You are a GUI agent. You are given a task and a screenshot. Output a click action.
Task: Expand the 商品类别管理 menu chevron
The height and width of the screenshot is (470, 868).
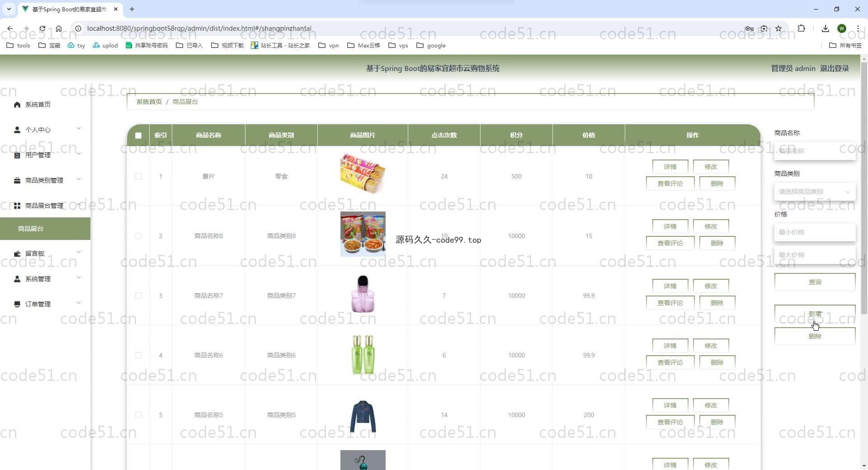point(79,179)
